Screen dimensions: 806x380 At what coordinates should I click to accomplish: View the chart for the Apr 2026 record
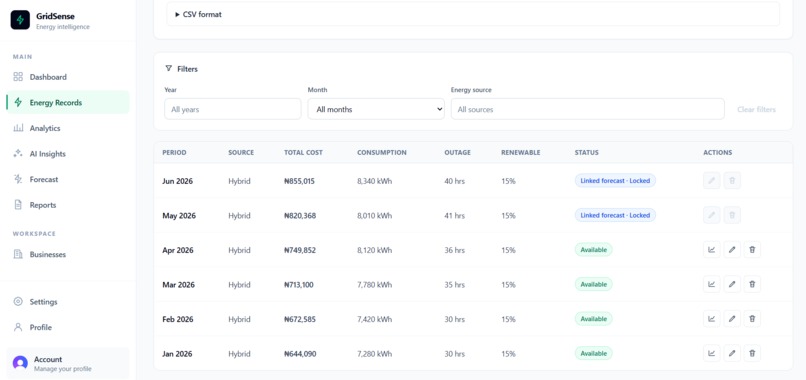point(711,250)
